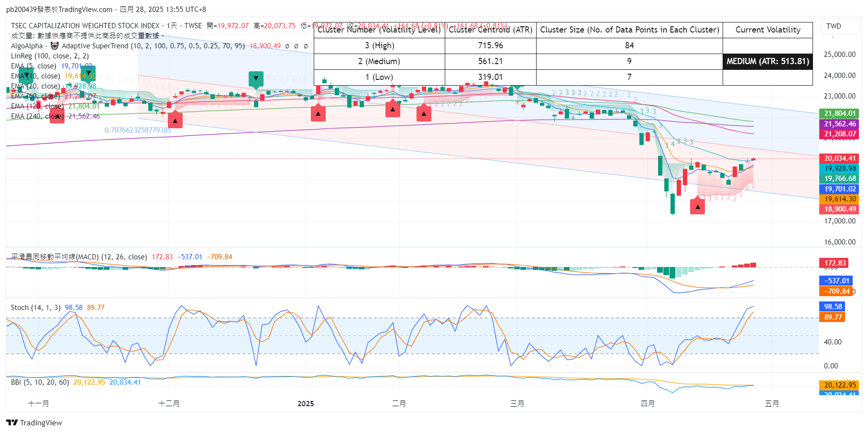The width and height of the screenshot is (868, 433).
Task: Click the 715.96 centroid value
Action: pyautogui.click(x=491, y=45)
